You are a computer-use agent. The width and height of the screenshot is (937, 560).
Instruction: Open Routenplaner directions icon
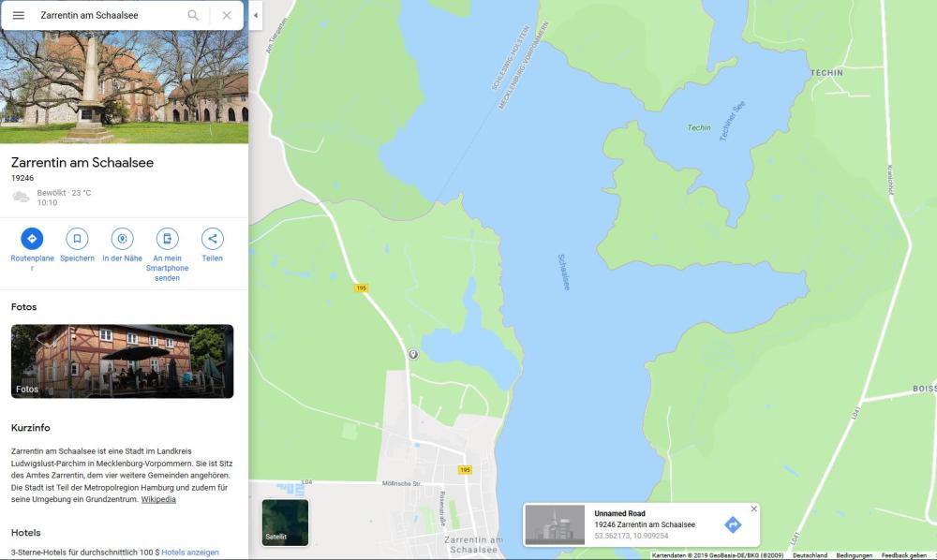click(32, 239)
